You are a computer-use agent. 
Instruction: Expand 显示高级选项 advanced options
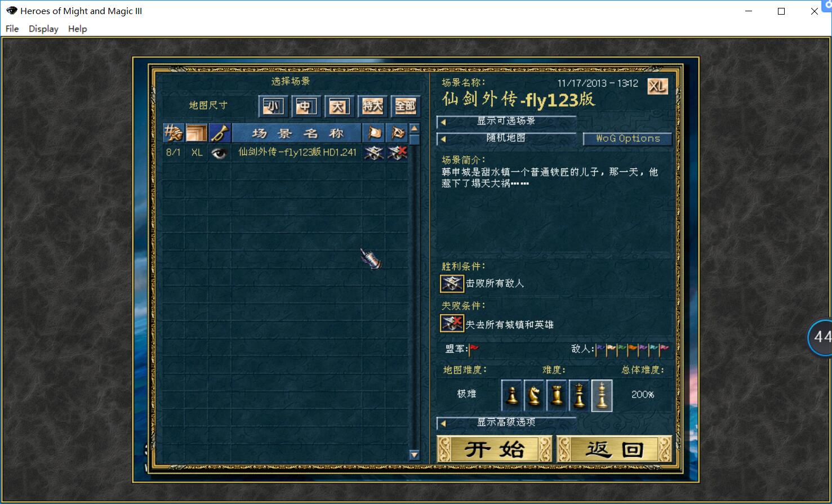point(506,422)
